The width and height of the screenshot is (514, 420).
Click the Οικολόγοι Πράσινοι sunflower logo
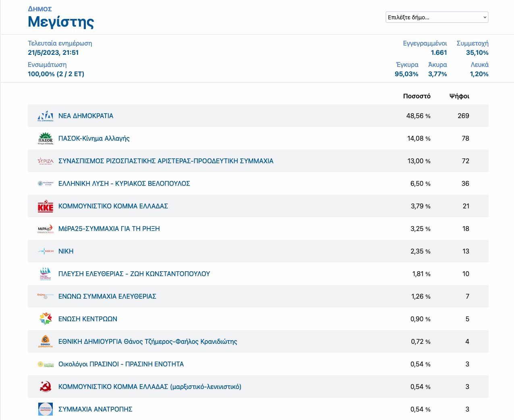[x=45, y=364]
